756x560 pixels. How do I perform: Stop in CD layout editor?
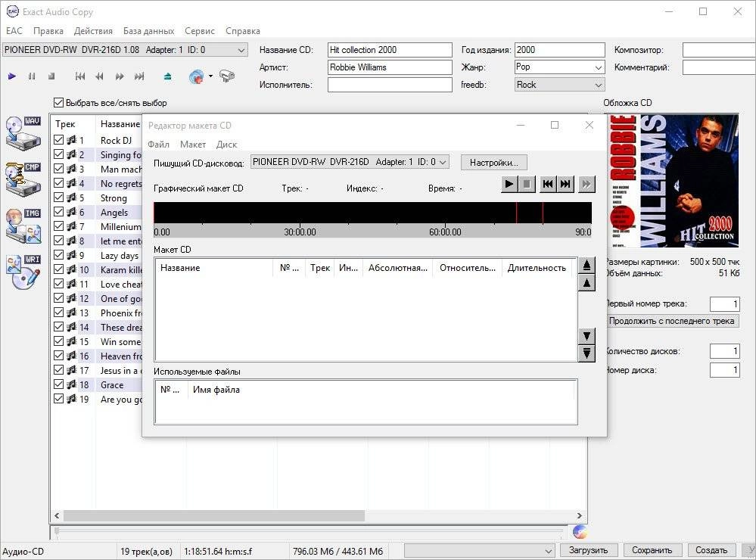pyautogui.click(x=527, y=184)
